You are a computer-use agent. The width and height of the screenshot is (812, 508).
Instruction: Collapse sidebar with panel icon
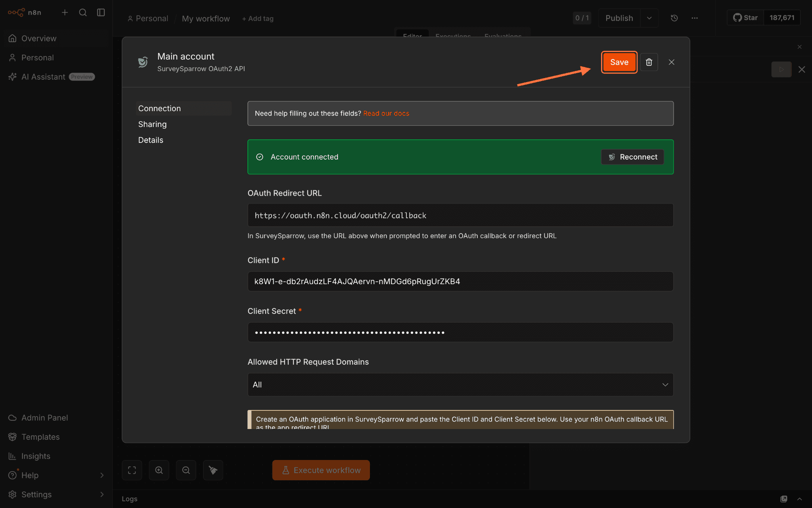[x=101, y=12]
